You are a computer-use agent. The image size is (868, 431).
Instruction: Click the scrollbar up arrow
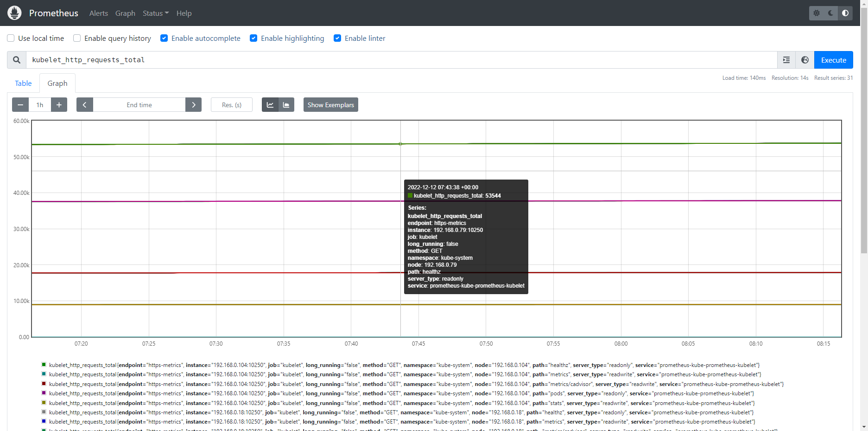864,3
